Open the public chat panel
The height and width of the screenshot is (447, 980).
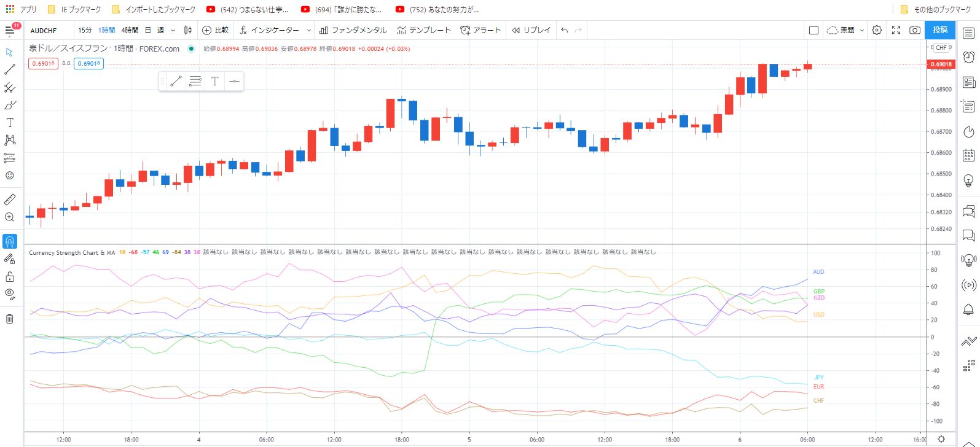pyautogui.click(x=969, y=212)
